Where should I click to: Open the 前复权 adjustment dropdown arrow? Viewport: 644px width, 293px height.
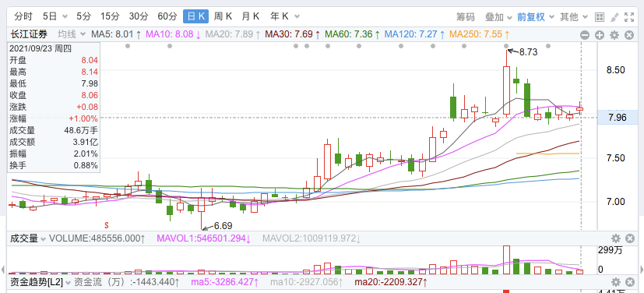tap(551, 17)
